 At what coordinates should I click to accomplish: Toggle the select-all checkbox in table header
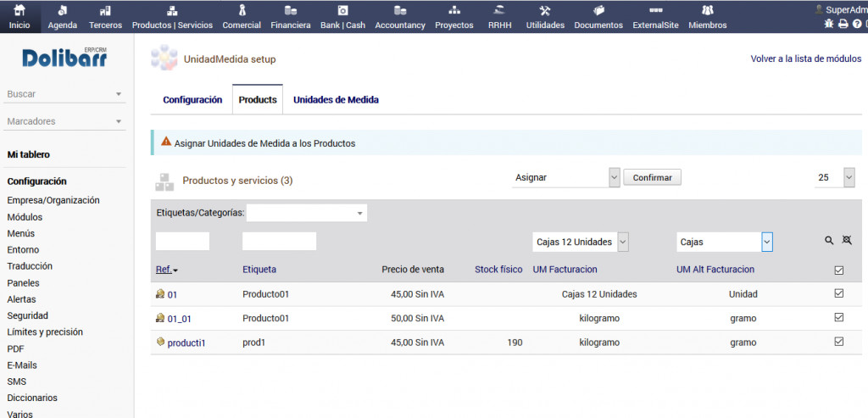pos(838,270)
